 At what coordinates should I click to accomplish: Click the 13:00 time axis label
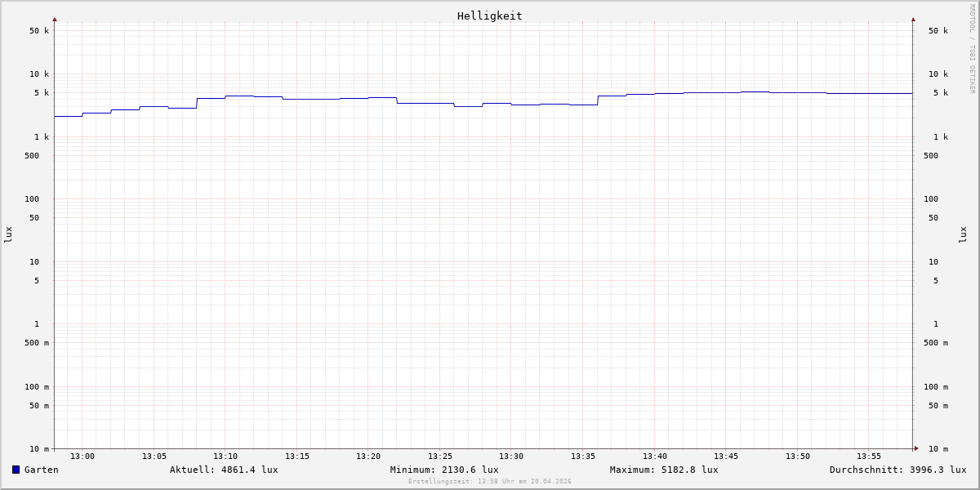(82, 457)
